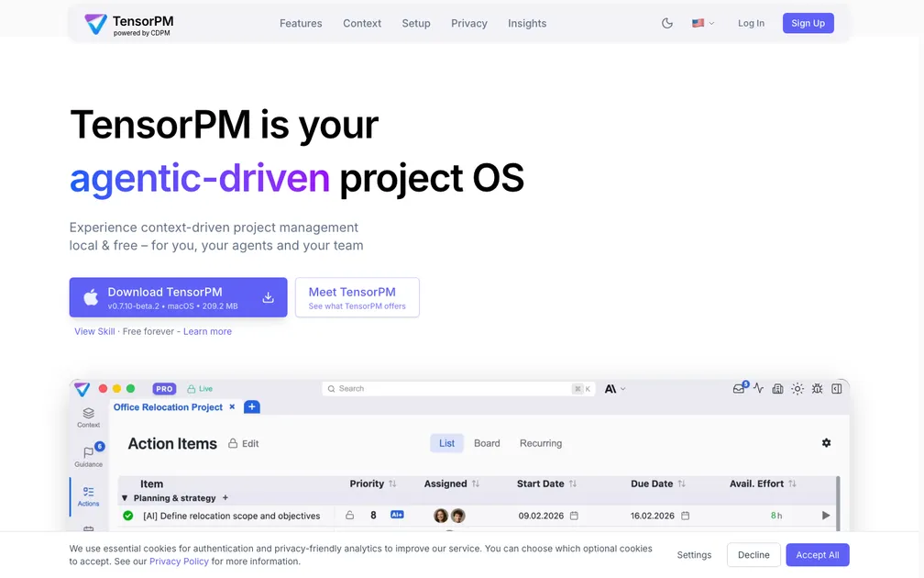Toggle completed check on Define relocation scope
This screenshot has width=924, height=578.
128,516
